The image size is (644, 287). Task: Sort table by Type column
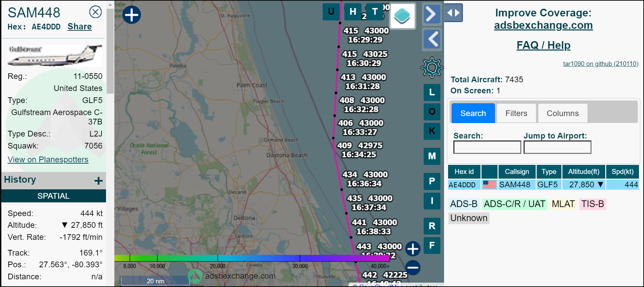[549, 172]
